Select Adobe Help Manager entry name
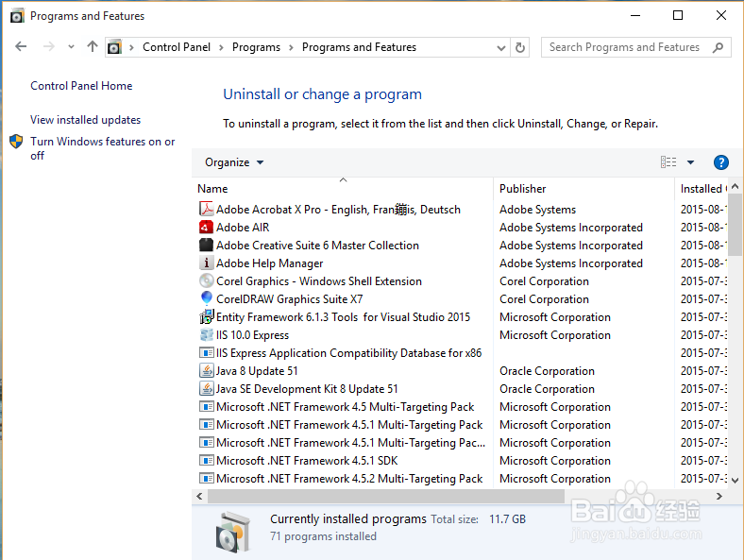The height and width of the screenshot is (560, 744). pos(269,263)
